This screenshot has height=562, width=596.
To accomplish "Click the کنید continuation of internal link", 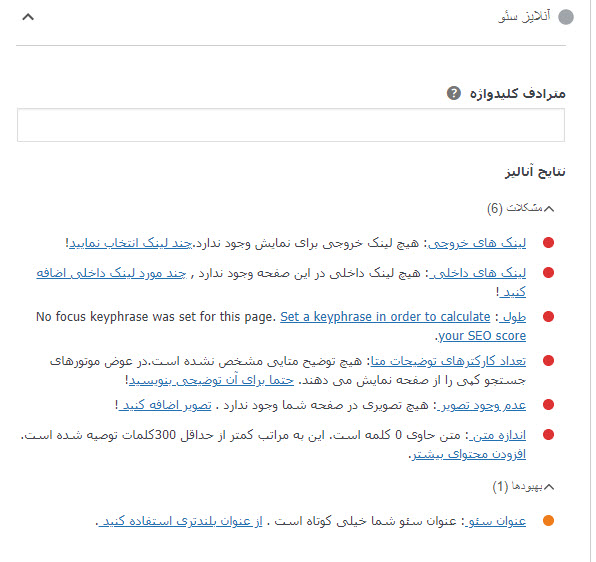I will (x=513, y=292).
